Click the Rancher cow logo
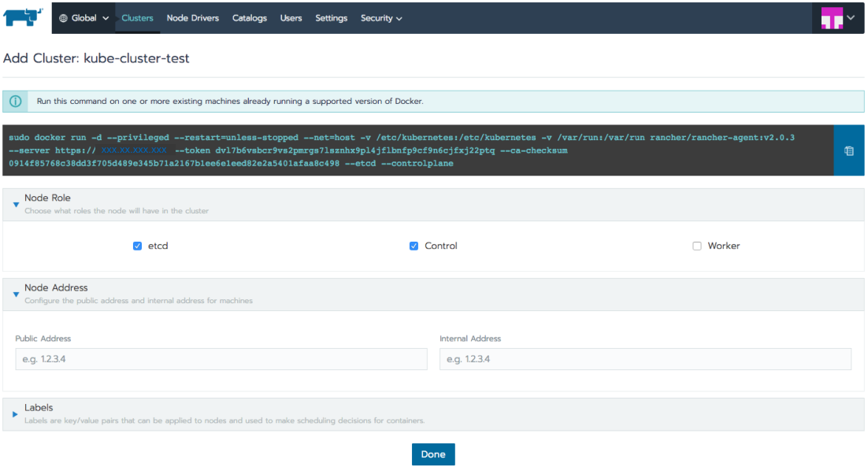The height and width of the screenshot is (467, 868). point(23,17)
